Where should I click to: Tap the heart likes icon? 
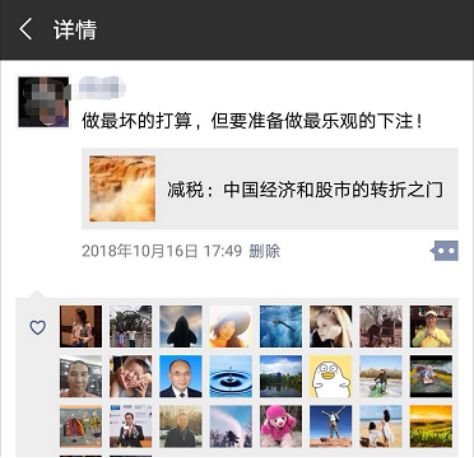pyautogui.click(x=38, y=327)
